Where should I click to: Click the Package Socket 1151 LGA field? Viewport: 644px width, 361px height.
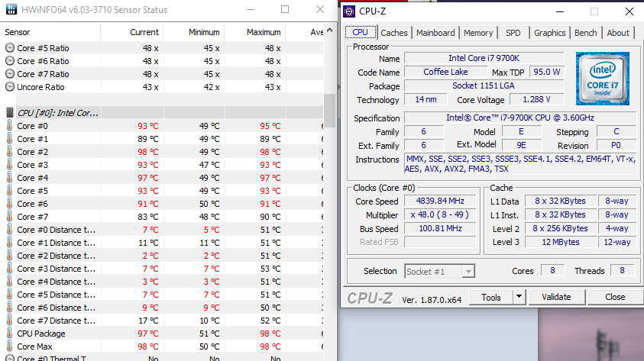pyautogui.click(x=484, y=85)
